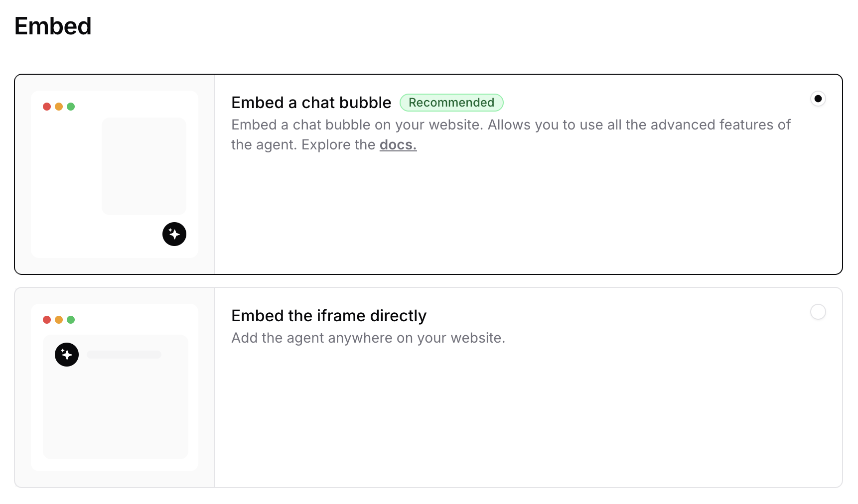Click the Recommended badge
Screen dimensions: 858x504
click(451, 103)
